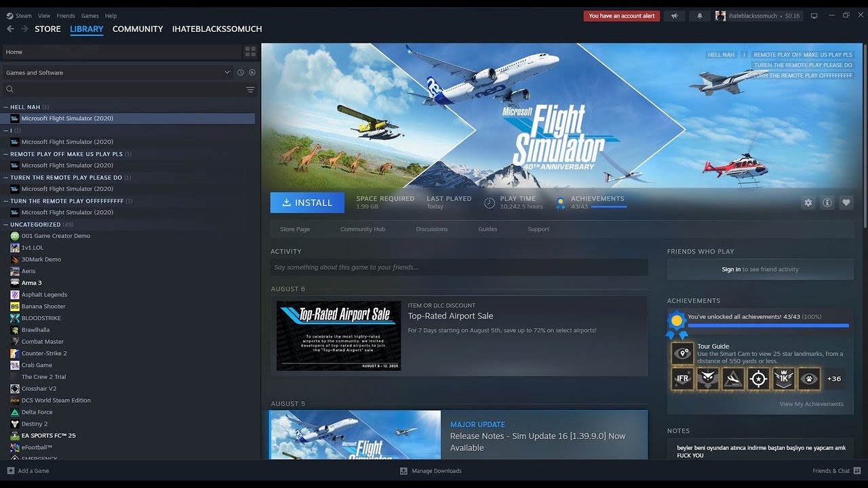Select Crab Game in the library
Screen dimensions: 868x488
[x=37, y=365]
